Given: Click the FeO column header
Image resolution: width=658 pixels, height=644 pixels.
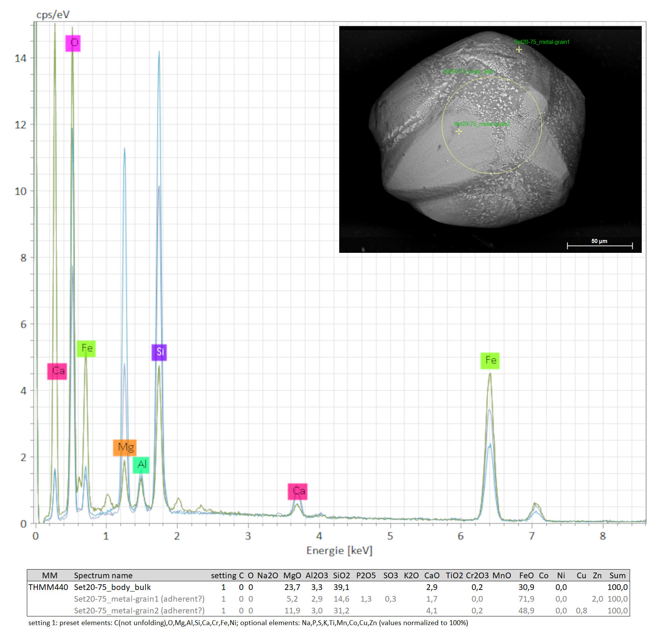Looking at the screenshot, I should [526, 575].
